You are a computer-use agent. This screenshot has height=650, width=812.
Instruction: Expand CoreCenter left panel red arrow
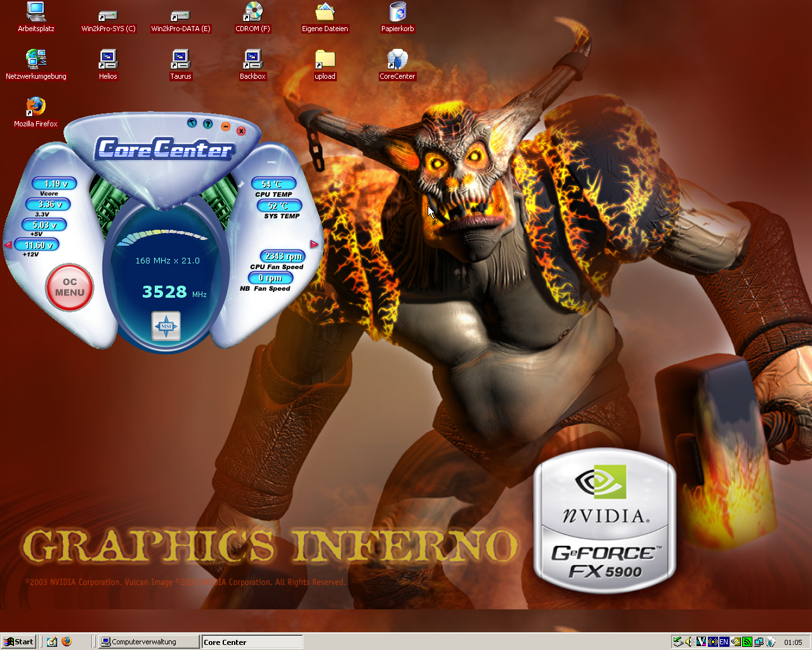click(x=8, y=244)
